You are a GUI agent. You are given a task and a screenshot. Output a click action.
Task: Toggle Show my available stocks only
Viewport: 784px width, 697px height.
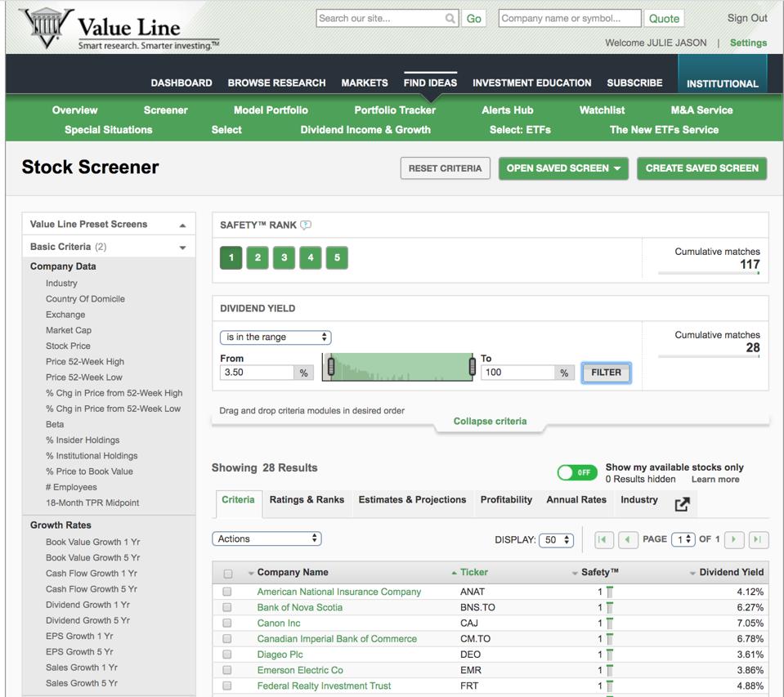[577, 472]
